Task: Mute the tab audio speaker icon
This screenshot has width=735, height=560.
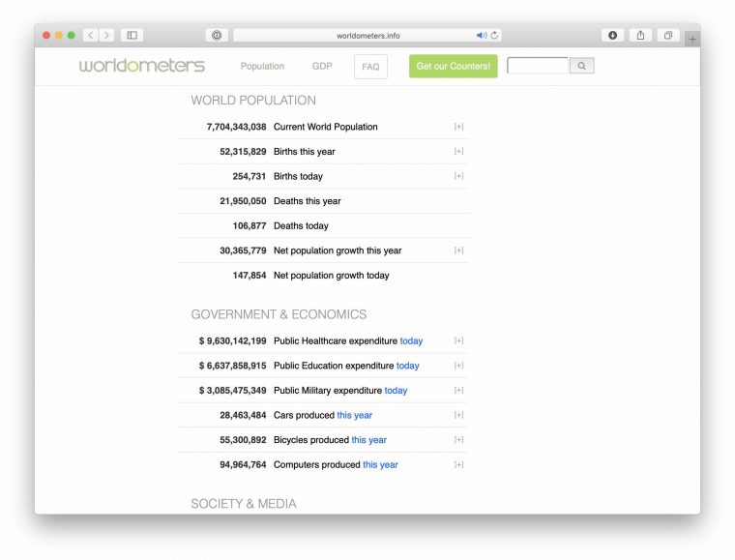Action: [482, 35]
